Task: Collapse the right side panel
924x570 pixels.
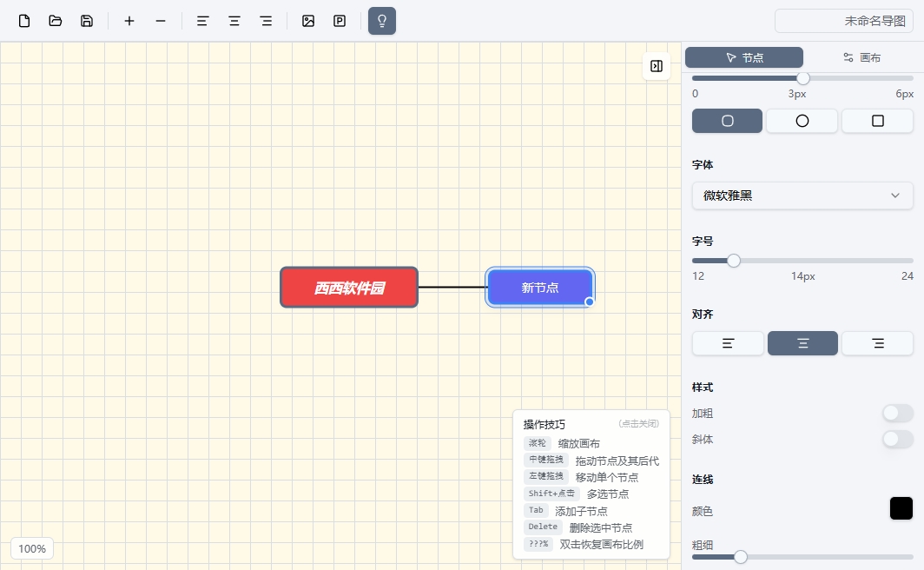Action: [657, 66]
